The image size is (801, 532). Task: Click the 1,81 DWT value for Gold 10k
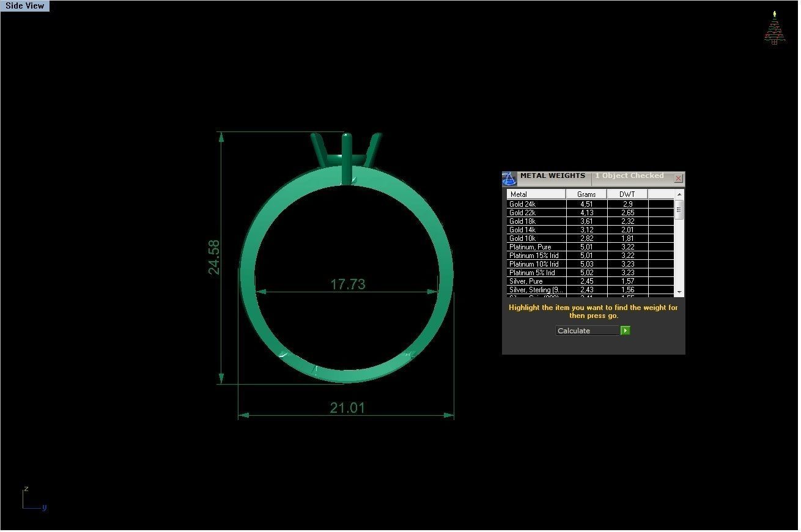point(627,238)
